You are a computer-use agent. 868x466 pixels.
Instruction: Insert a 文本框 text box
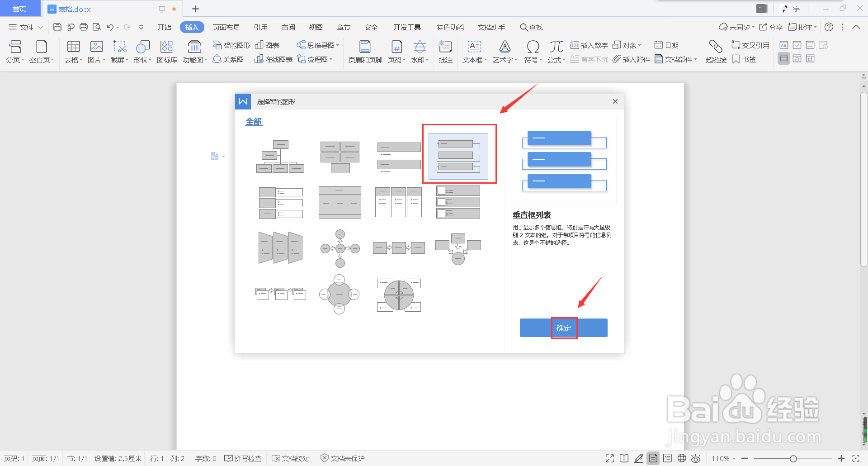[x=474, y=52]
